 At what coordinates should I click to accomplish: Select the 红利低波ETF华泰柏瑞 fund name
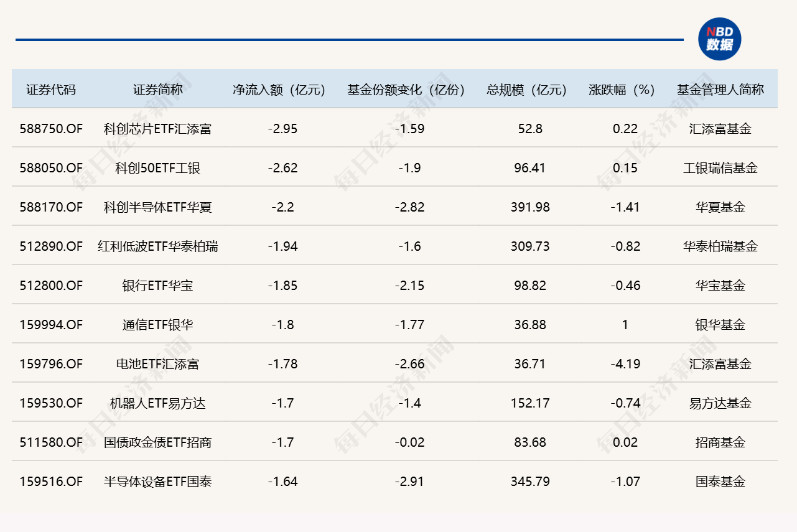click(158, 246)
